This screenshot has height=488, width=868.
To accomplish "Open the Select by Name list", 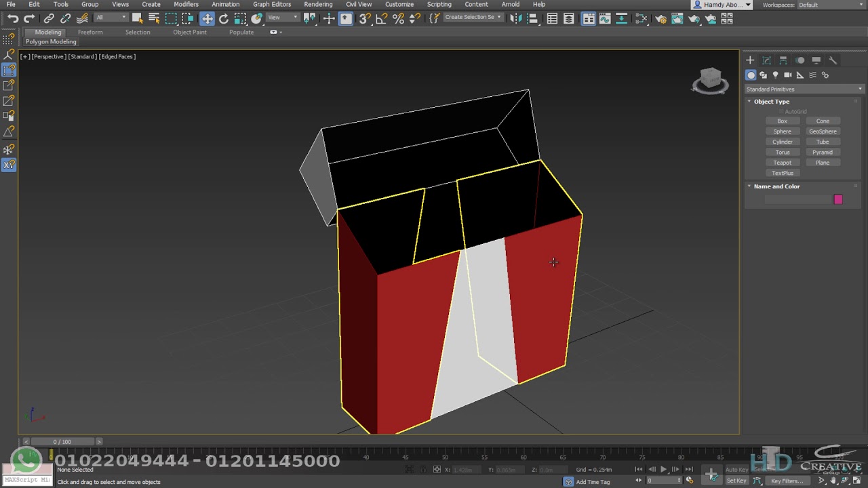I will [x=154, y=19].
